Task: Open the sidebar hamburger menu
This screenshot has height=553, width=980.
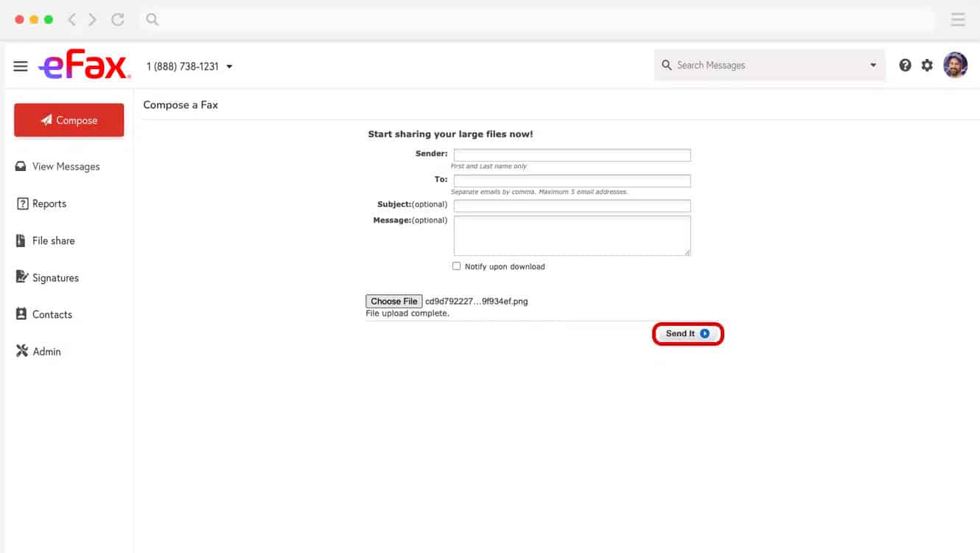Action: click(x=21, y=65)
